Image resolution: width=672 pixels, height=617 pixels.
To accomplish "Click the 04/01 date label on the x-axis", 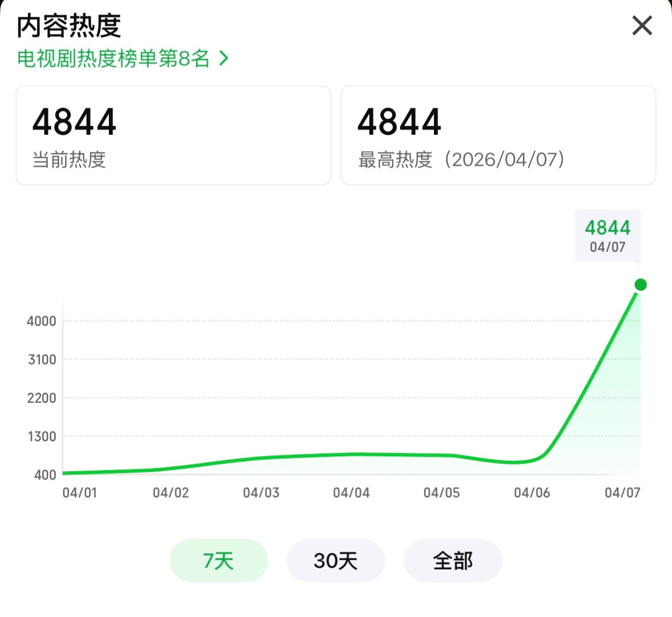I will pyautogui.click(x=80, y=493).
